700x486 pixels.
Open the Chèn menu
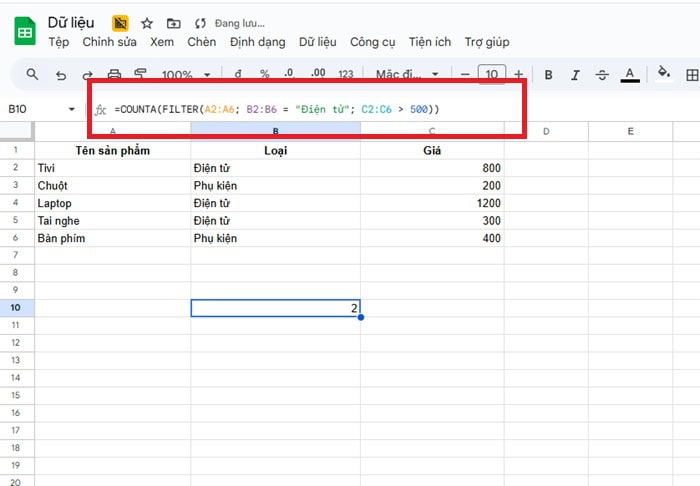coord(201,42)
